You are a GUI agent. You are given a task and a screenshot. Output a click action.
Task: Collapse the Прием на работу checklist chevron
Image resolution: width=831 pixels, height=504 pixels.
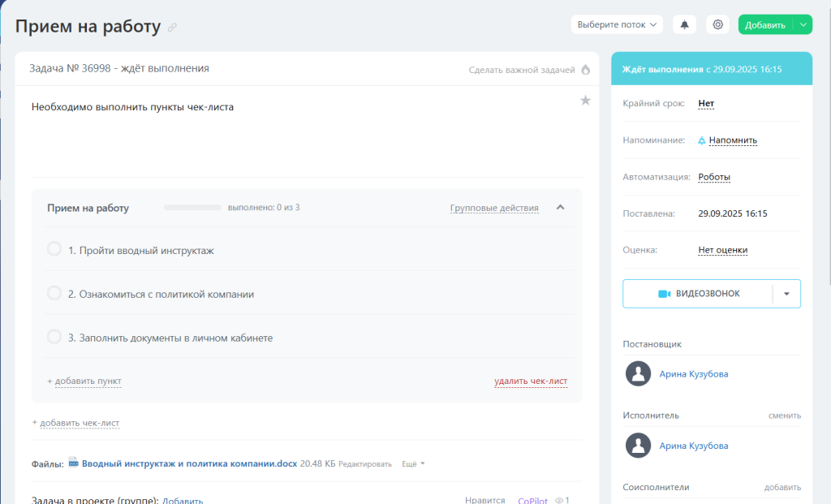[x=560, y=208]
